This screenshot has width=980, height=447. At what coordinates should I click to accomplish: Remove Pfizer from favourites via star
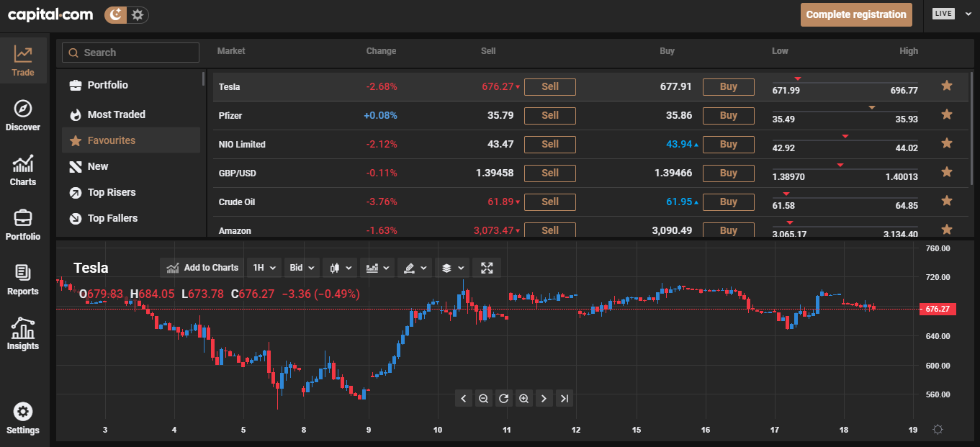[x=947, y=115]
